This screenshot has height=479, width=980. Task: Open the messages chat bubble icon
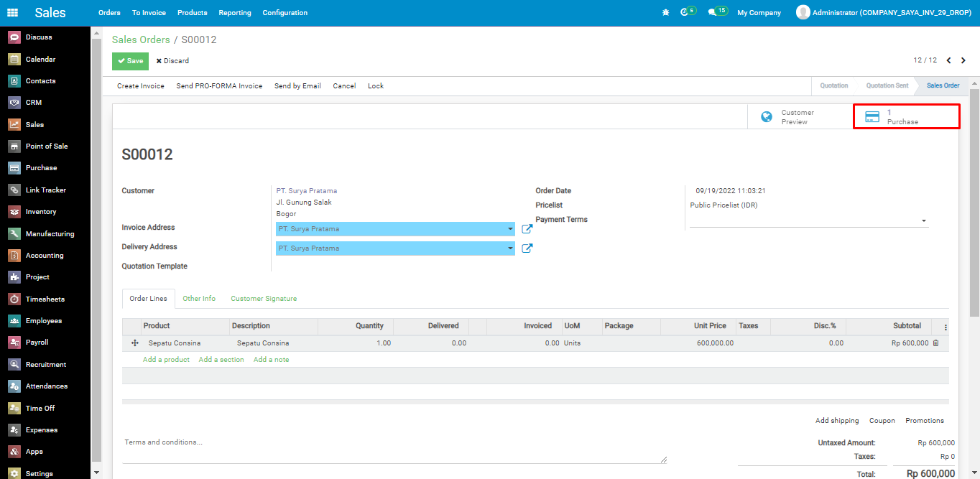pyautogui.click(x=712, y=13)
